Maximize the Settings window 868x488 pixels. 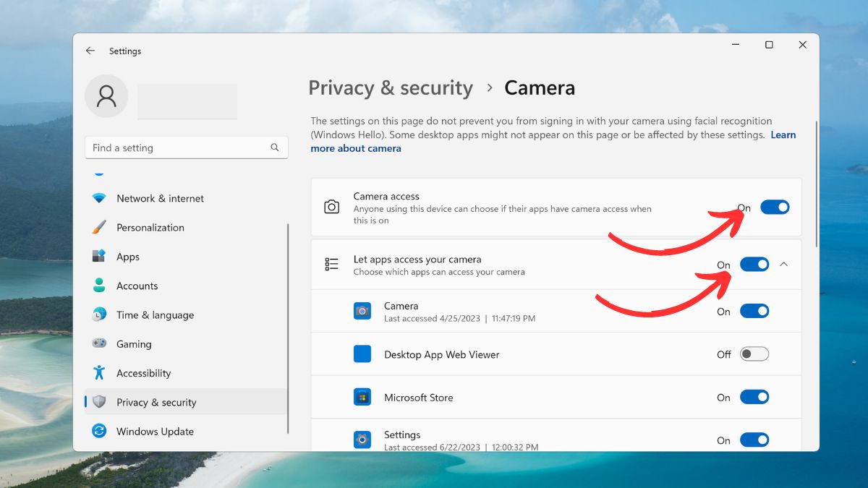(x=769, y=45)
